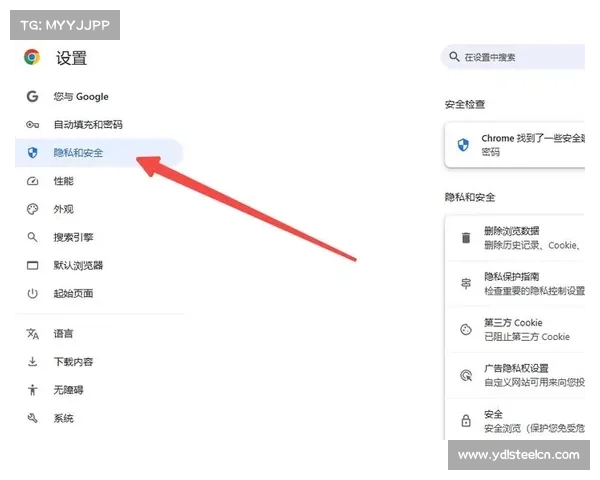Select 语言 in the settings sidebar
This screenshot has width=600, height=480.
coord(63,334)
